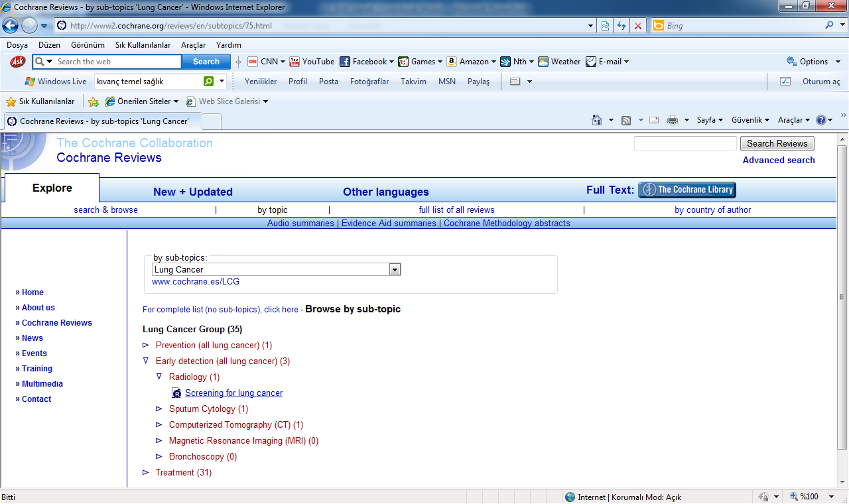Image resolution: width=849 pixels, height=504 pixels.
Task: Expand Prevention (all lung cancer) section
Action: pos(146,346)
